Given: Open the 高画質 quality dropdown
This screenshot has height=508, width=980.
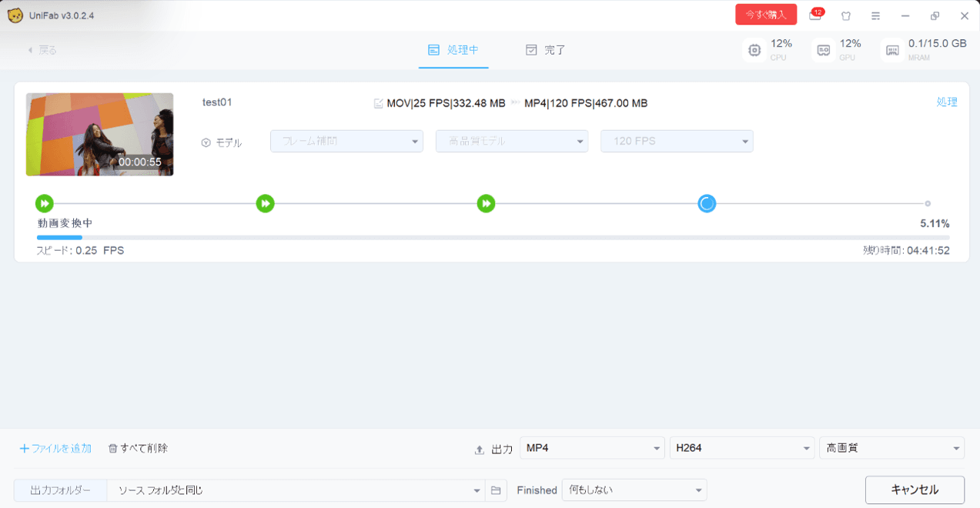Looking at the screenshot, I should [892, 447].
